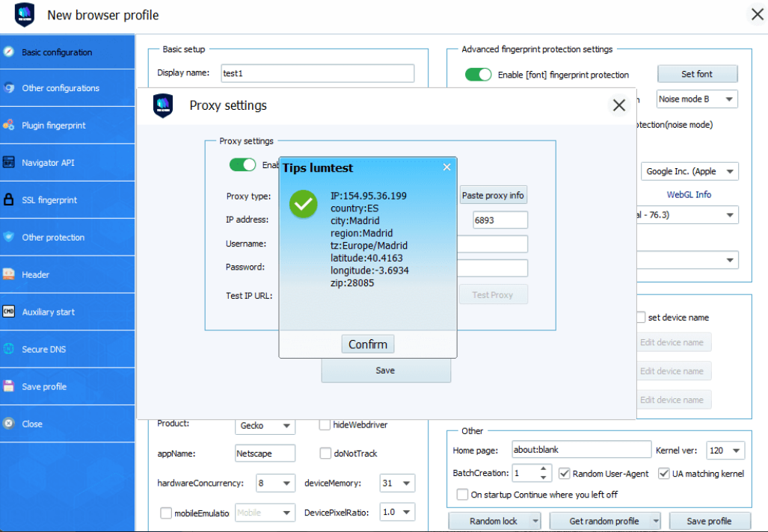Check the hideWebdriver checkbox
Viewport: 768px width, 532px height.
pos(325,425)
